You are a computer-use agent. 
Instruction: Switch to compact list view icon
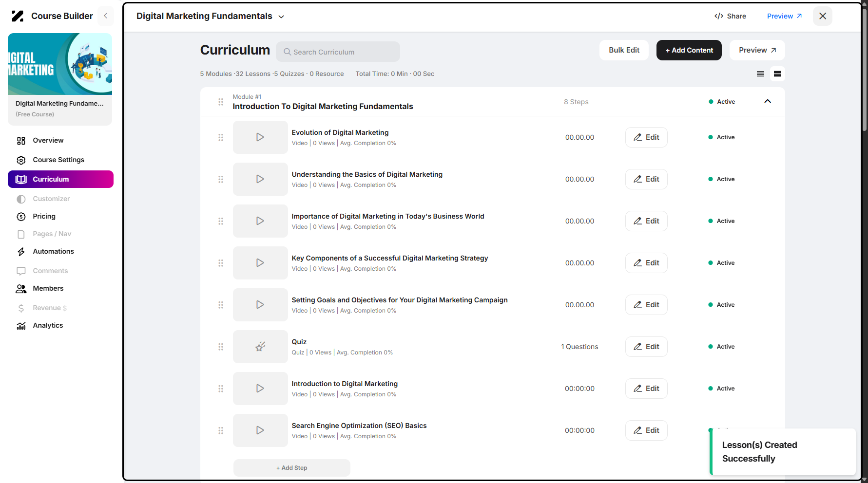coord(760,74)
